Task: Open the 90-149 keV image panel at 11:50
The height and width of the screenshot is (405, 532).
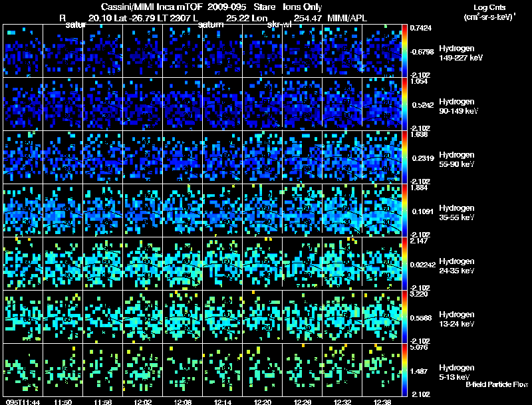Action: (x=63, y=104)
